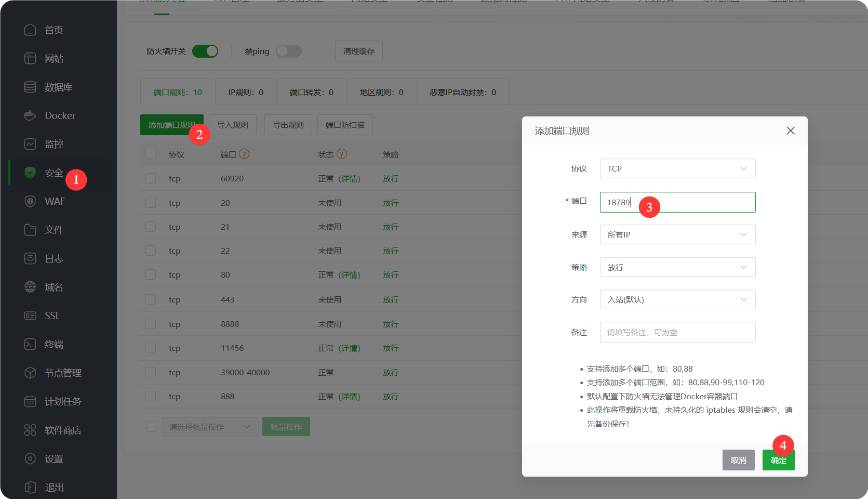Image resolution: width=868 pixels, height=499 pixels.
Task: Open the WAF globe-shield icon
Action: coord(30,201)
